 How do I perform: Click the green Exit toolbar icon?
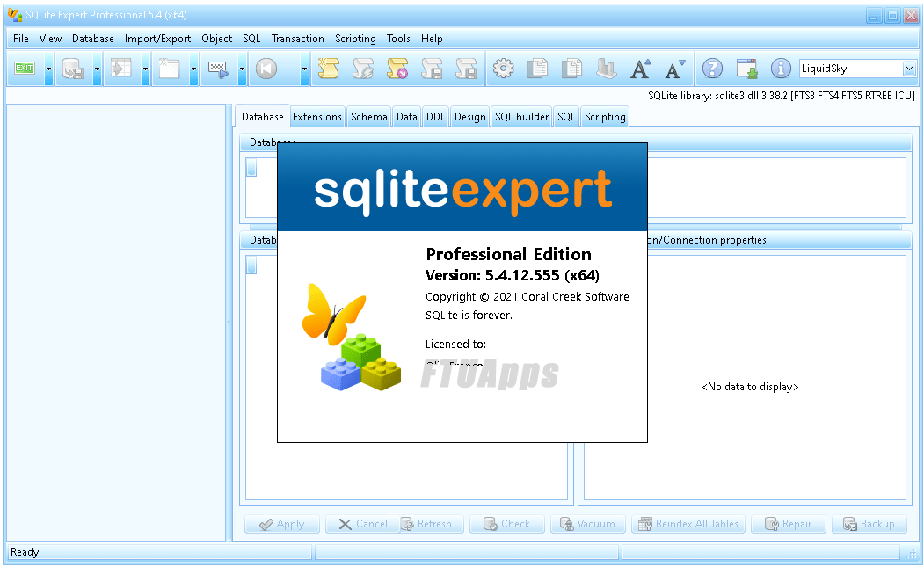25,69
